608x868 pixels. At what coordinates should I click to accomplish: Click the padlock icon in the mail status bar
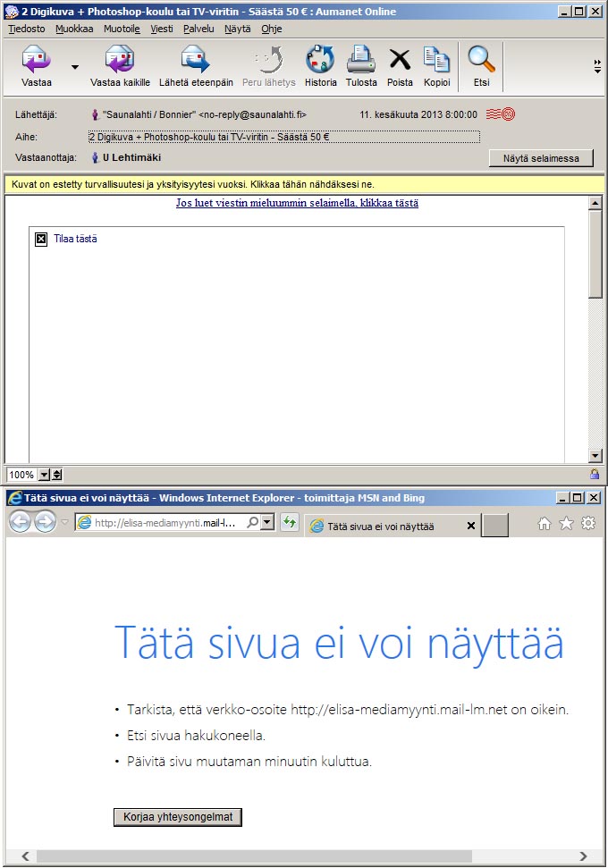click(x=595, y=474)
